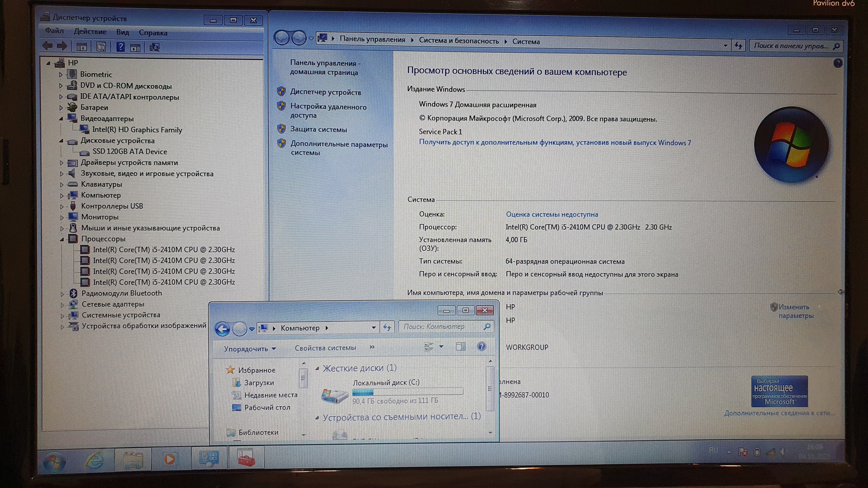The image size is (868, 488).
Task: Click the Device Manager toolbar help icon
Action: click(x=120, y=47)
